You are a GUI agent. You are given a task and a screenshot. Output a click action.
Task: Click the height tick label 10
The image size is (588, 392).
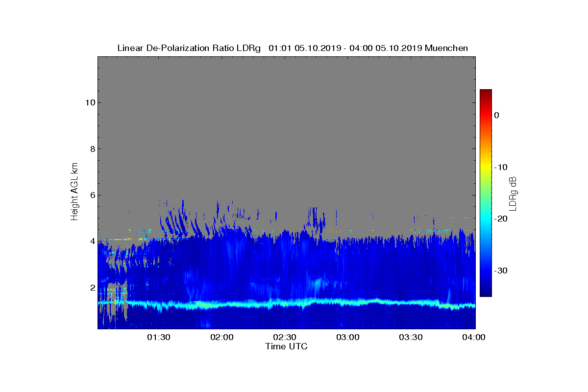(x=90, y=102)
